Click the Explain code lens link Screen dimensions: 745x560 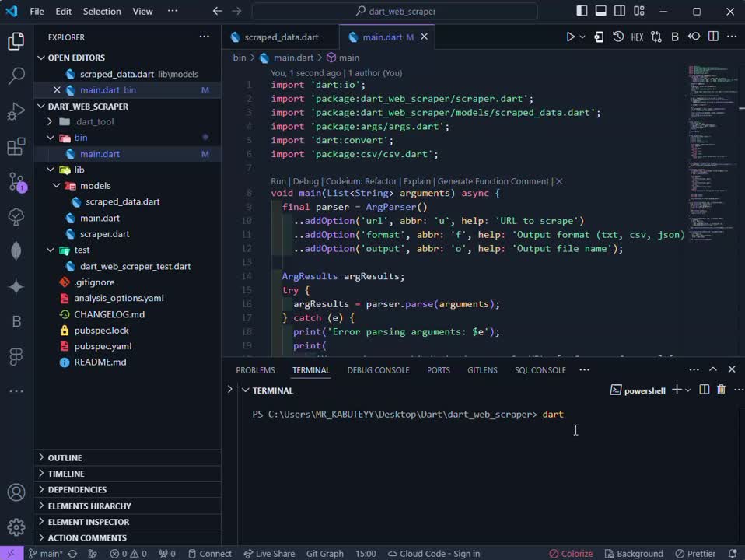coord(417,181)
